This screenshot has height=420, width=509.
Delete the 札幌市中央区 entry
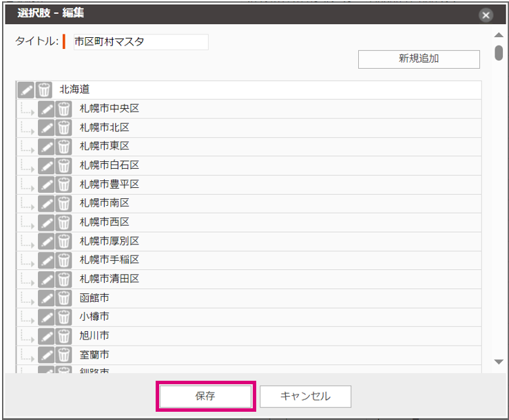pos(63,109)
